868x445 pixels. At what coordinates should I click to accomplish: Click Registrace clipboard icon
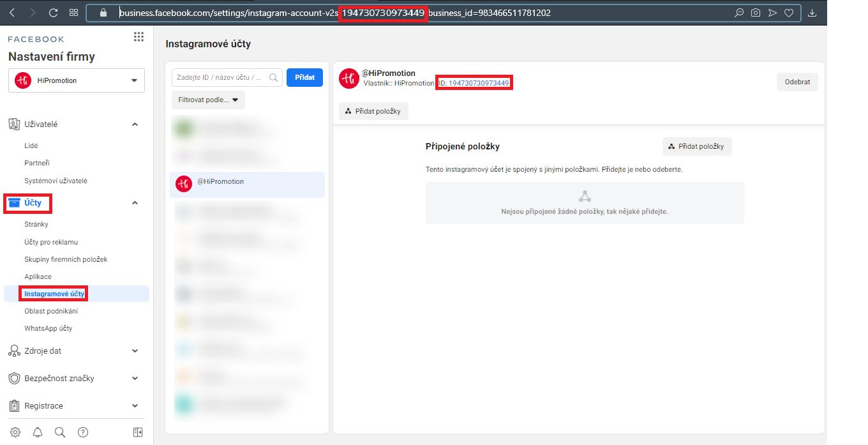[14, 405]
